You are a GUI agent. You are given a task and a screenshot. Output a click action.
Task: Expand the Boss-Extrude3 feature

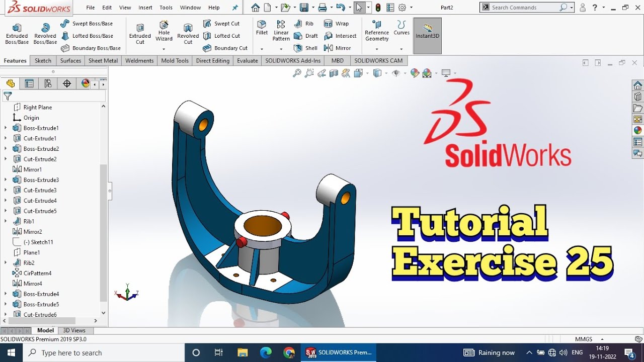(6, 179)
